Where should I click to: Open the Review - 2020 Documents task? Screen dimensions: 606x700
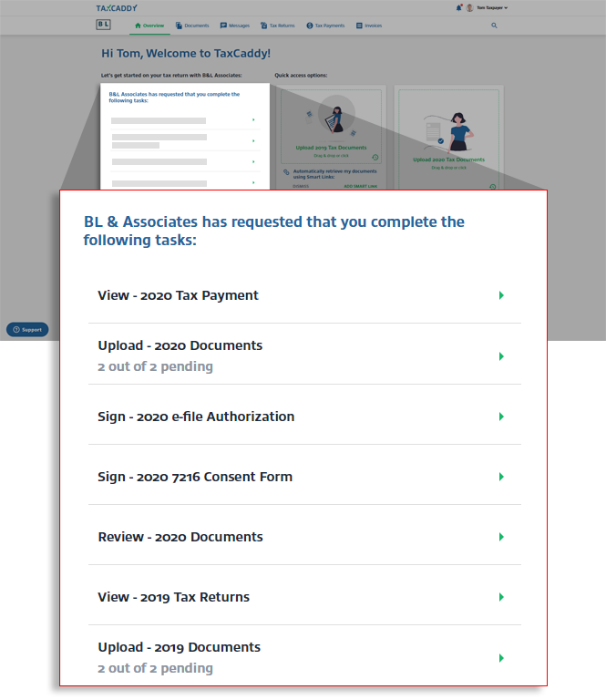[304, 537]
